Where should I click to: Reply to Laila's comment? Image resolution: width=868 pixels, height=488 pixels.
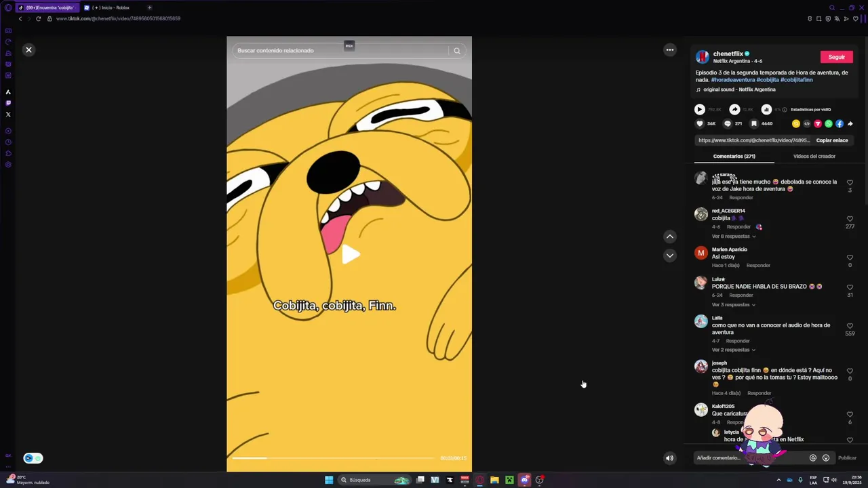tap(738, 341)
